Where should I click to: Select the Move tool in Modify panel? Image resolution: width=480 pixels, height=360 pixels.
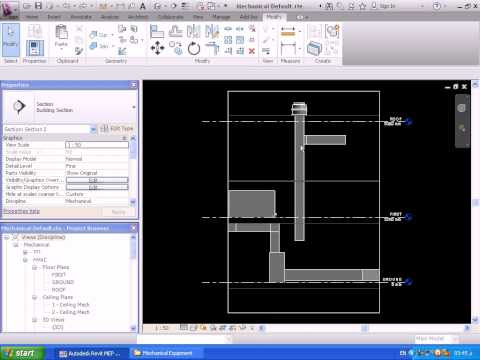[157, 49]
